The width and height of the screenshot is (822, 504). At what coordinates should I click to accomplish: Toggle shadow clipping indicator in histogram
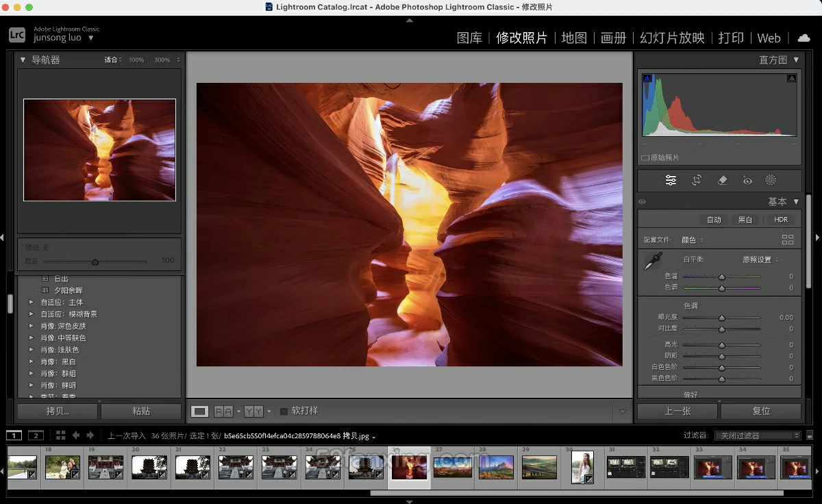[647, 78]
